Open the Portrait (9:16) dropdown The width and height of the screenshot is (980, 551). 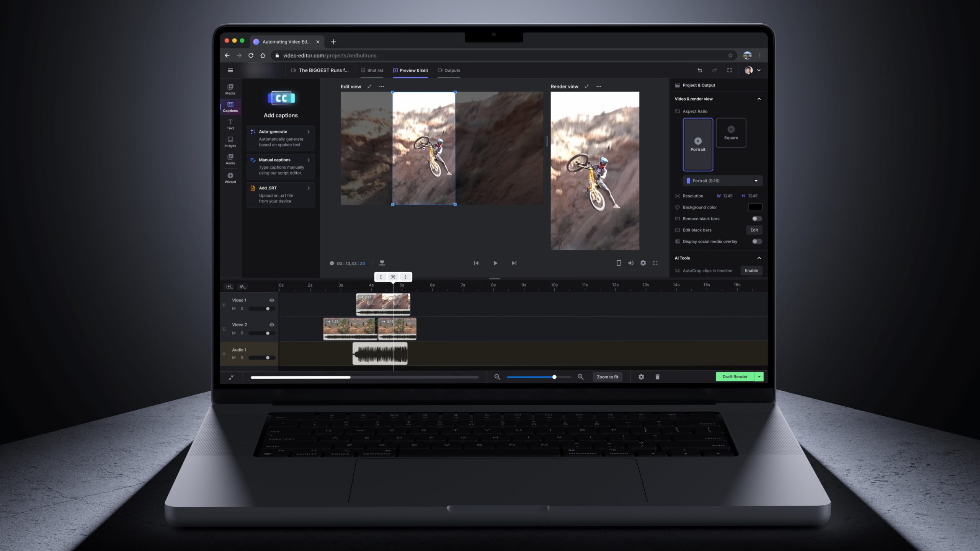(x=722, y=181)
